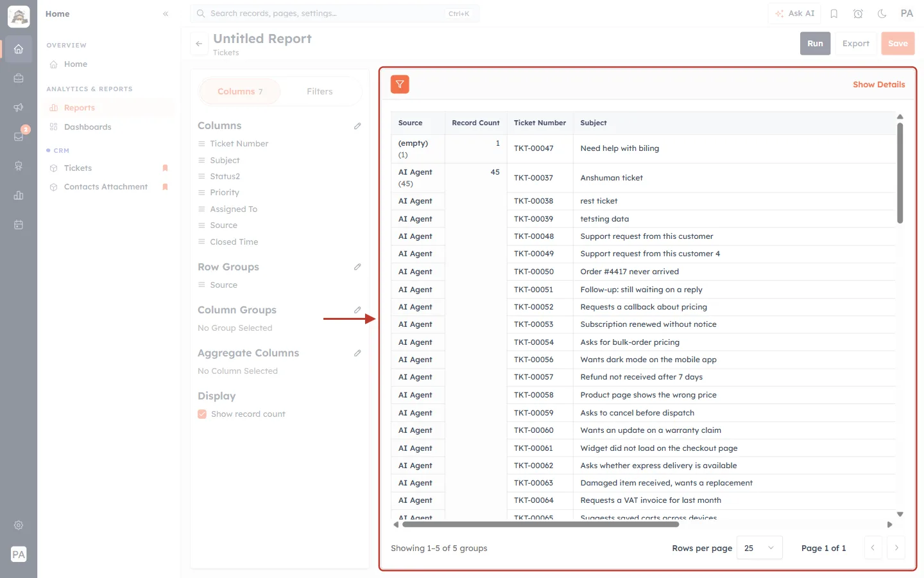Open the calendar icon in left rail
Screen dimensions: 924x578
coord(19,225)
